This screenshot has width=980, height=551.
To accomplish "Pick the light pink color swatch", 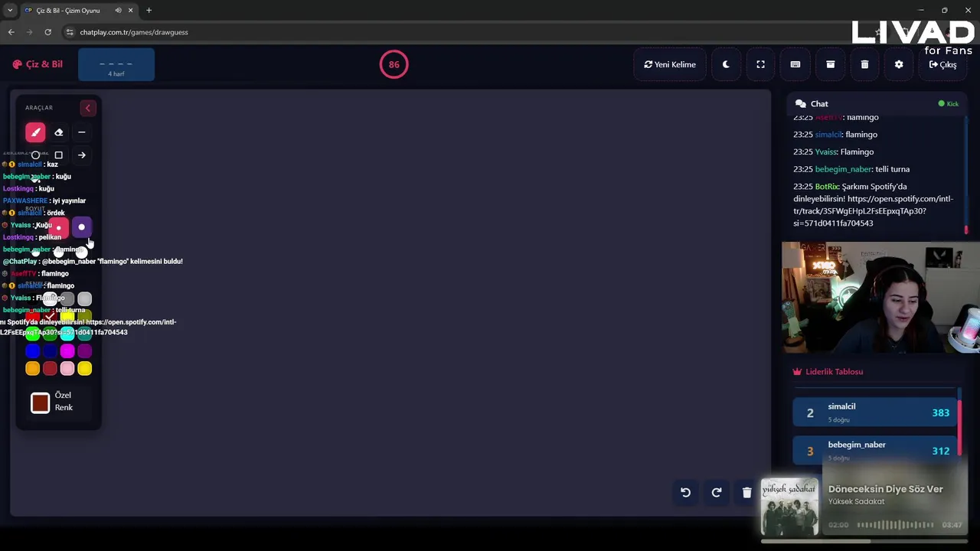I will pos(67,369).
